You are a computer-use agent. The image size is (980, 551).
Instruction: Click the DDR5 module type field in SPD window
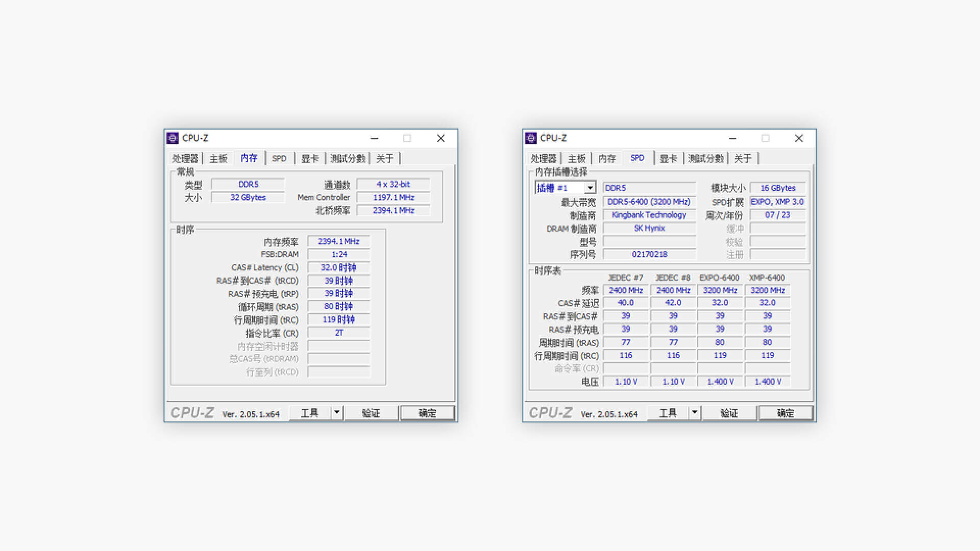(649, 187)
